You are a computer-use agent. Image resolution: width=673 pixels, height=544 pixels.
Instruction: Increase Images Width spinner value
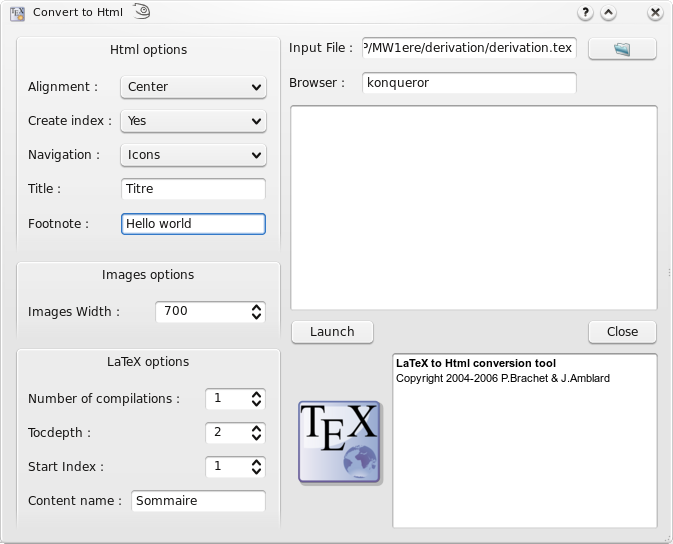(257, 307)
